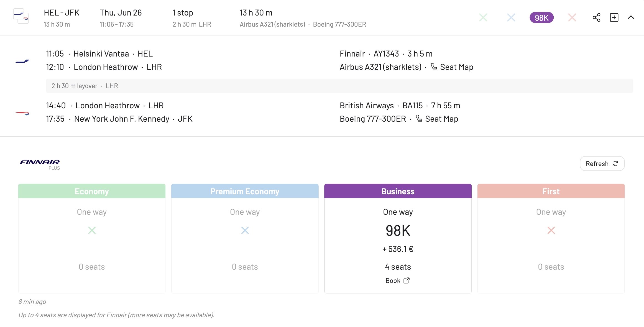
Task: Click the '4 seats' text in Business card
Action: point(398,267)
